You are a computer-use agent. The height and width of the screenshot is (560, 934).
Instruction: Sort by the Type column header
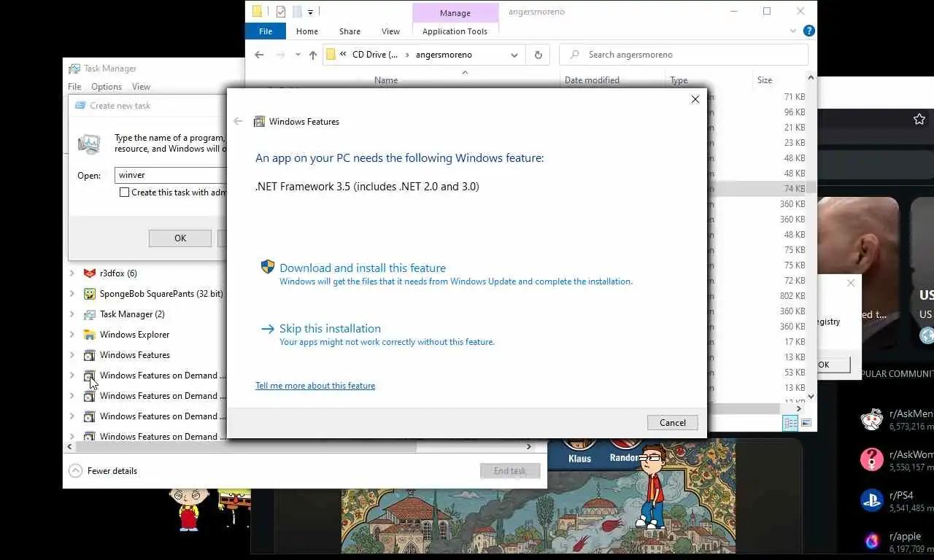pos(679,80)
